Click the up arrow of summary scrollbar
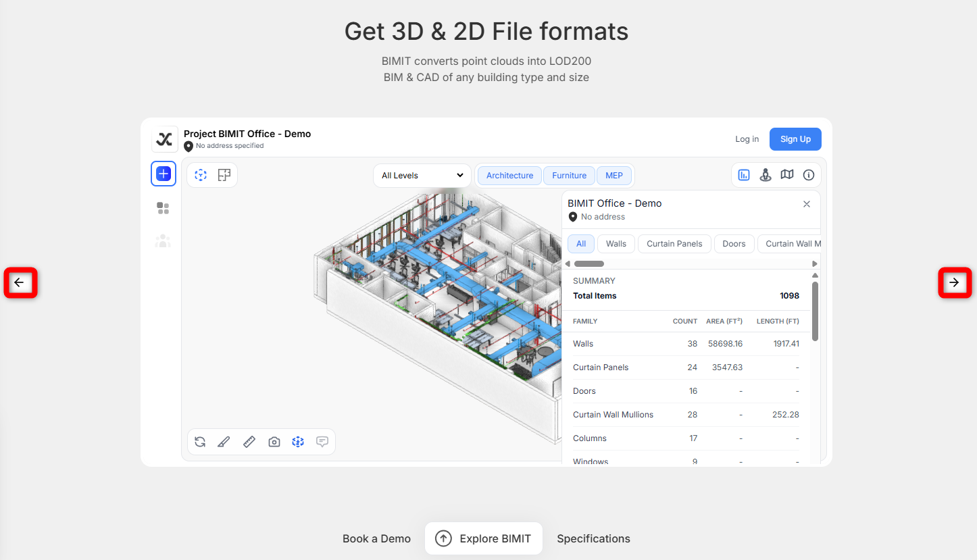977x560 pixels. point(815,275)
